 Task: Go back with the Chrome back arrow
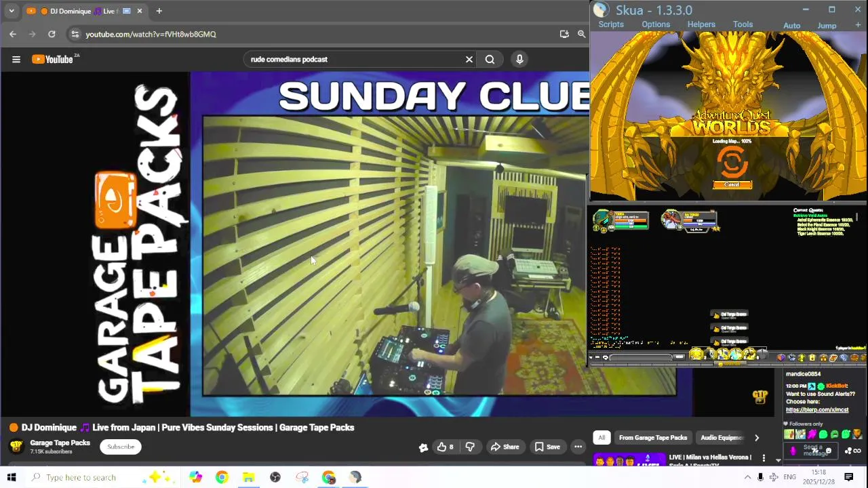pyautogui.click(x=13, y=34)
